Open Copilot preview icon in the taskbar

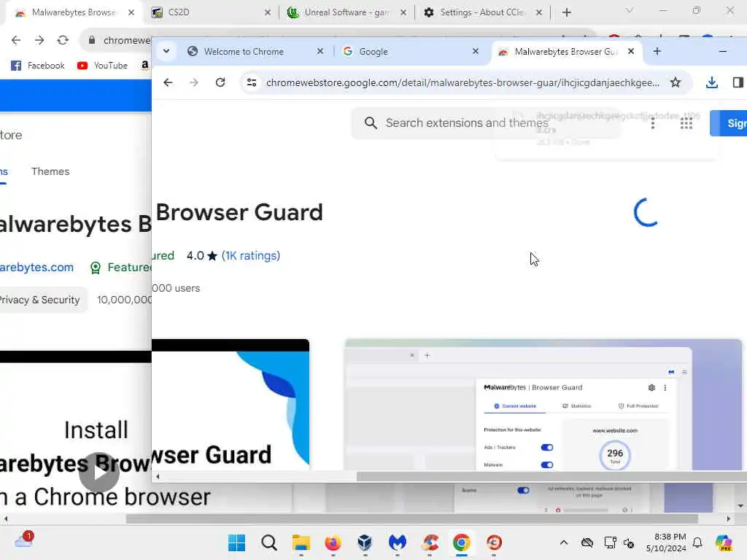(724, 542)
